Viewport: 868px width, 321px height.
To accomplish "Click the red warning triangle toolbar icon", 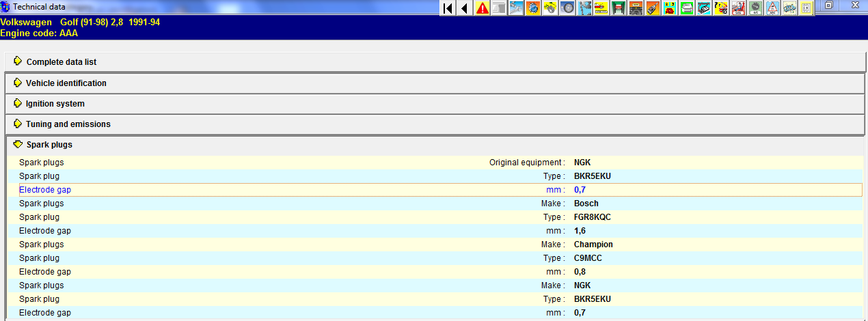I will (482, 8).
